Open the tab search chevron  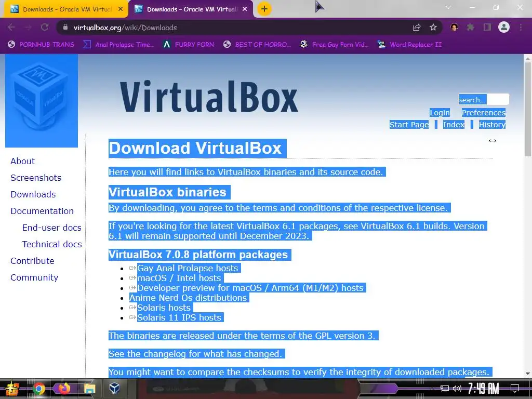click(x=448, y=7)
